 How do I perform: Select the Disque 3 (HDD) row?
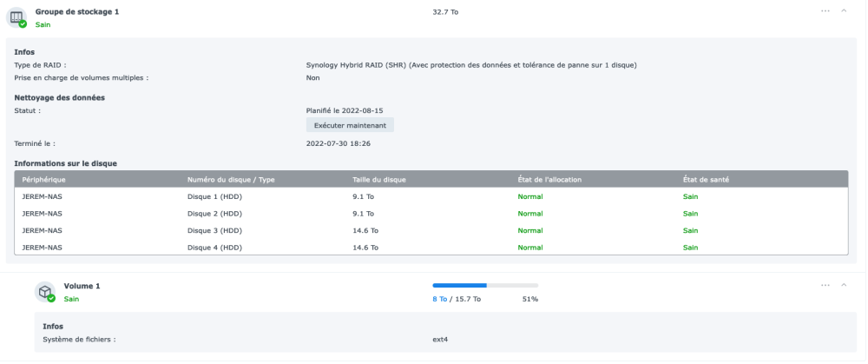(214, 230)
